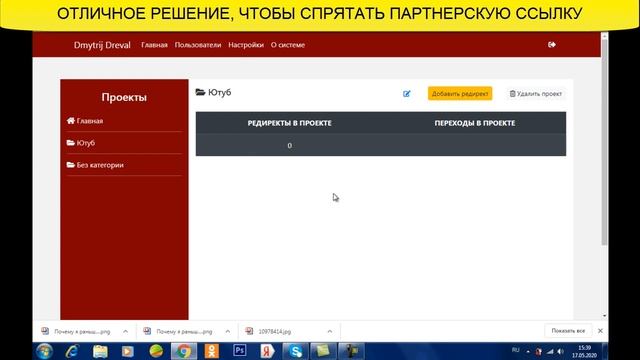Image resolution: width=640 pixels, height=360 pixels.
Task: Click the page vertical scrollbar thumb
Action: coord(604,142)
